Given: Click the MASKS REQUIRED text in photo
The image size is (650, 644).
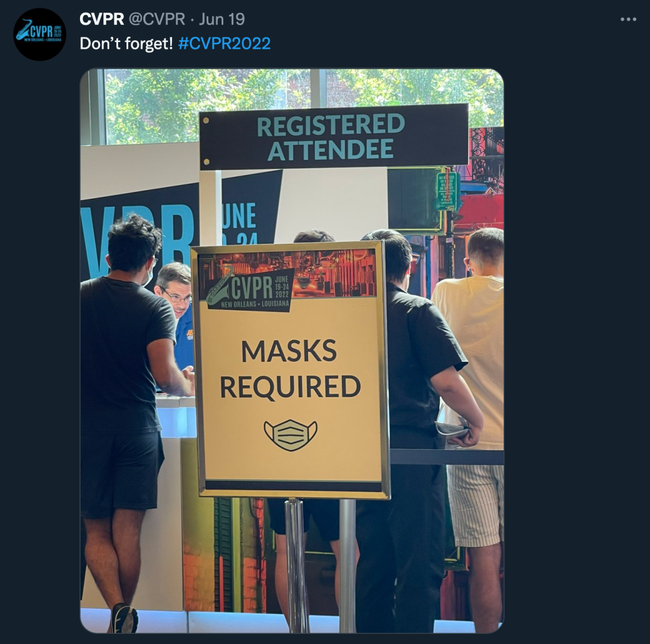Looking at the screenshot, I should tap(289, 369).
